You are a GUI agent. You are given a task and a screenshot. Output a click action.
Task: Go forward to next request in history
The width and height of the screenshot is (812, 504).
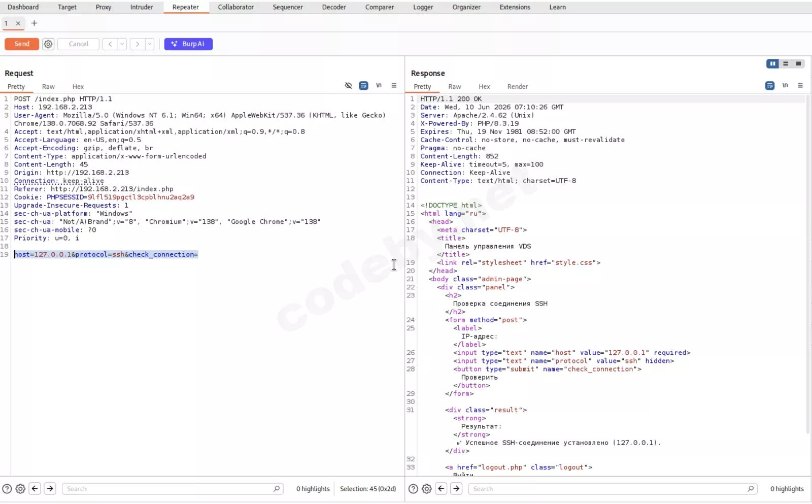point(138,44)
